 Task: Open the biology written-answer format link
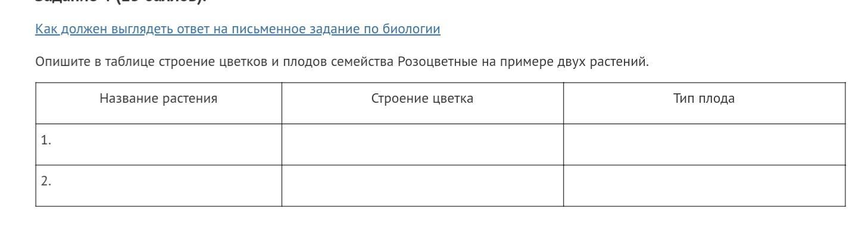coord(238,29)
